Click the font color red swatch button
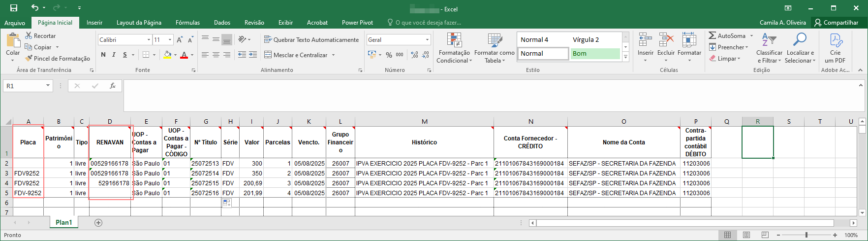 (184, 55)
